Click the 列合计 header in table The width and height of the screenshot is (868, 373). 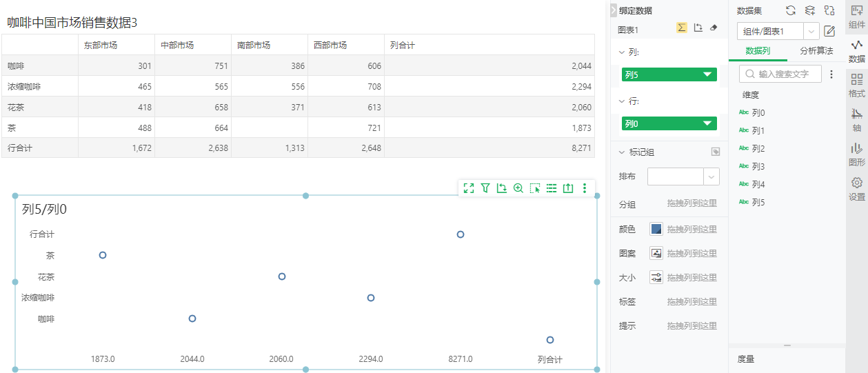489,45
